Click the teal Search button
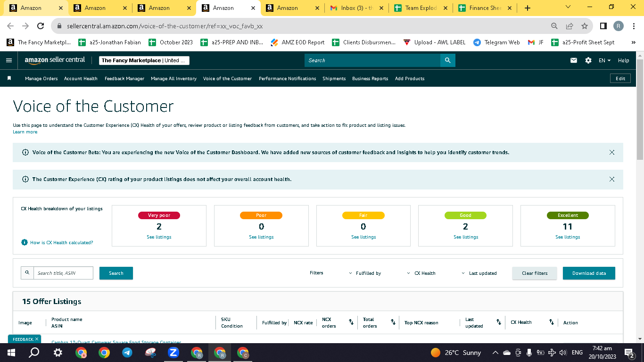Screen dimensions: 644x362 [x=116, y=273]
